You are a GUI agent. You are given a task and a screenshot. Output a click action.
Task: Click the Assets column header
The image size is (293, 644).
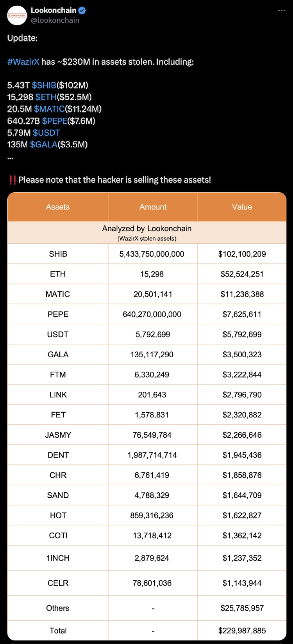pos(58,207)
